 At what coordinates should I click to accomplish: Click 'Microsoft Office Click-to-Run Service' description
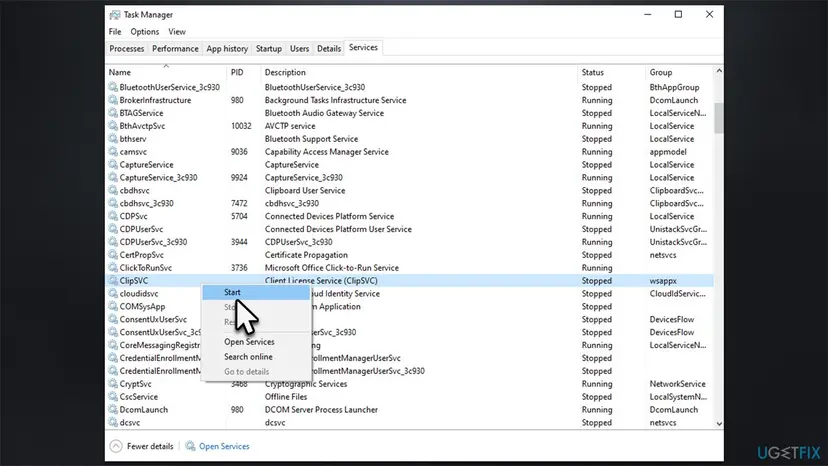(332, 268)
